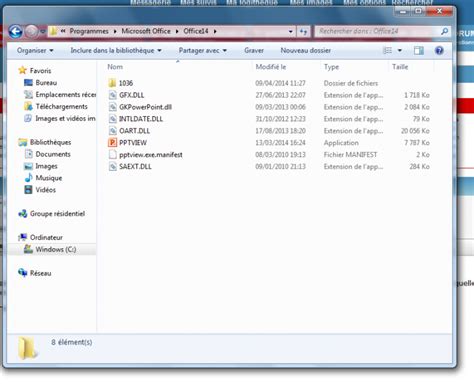Select Programmes in the address breadcrumb
The width and height of the screenshot is (474, 385).
coord(89,31)
